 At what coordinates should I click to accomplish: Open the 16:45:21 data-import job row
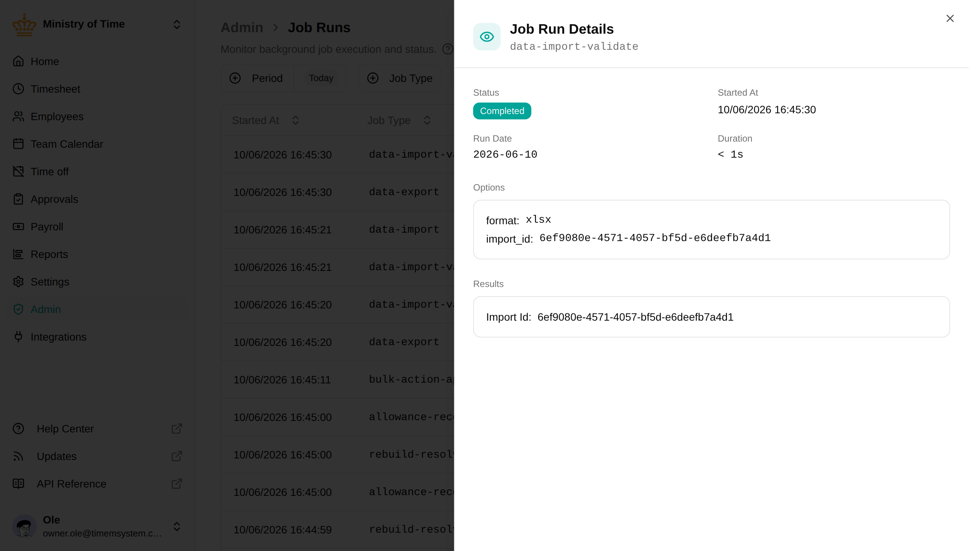tap(338, 230)
